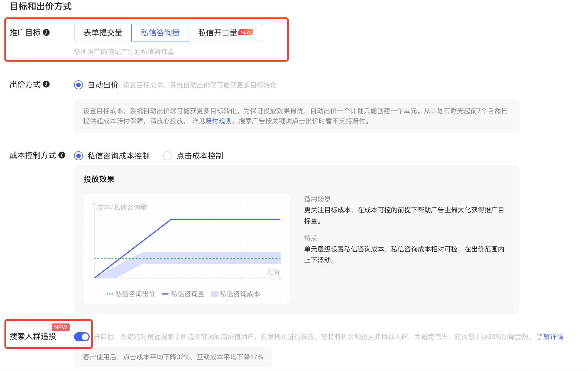Select the 自动出价 radio button

pyautogui.click(x=78, y=85)
